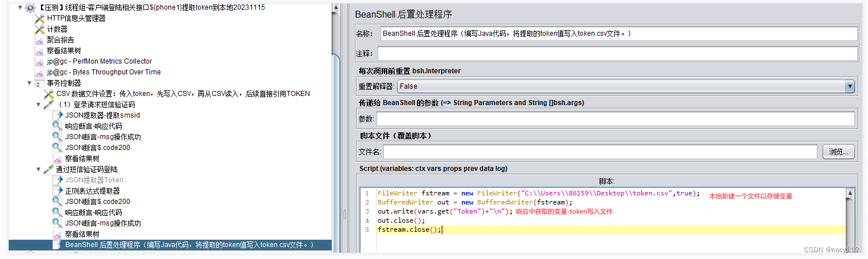Select 察看结果树 under 登录请求短信验证码 sampler
This screenshot has width=868, height=259.
82,158
